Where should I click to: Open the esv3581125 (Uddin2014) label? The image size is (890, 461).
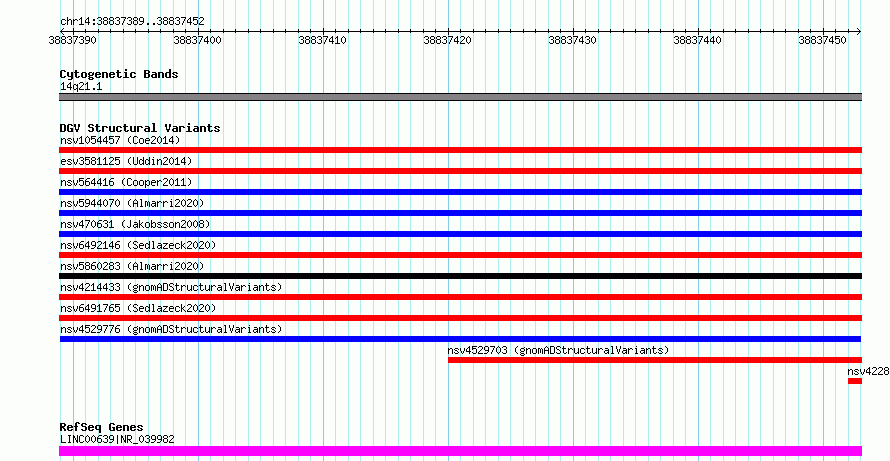point(126,161)
